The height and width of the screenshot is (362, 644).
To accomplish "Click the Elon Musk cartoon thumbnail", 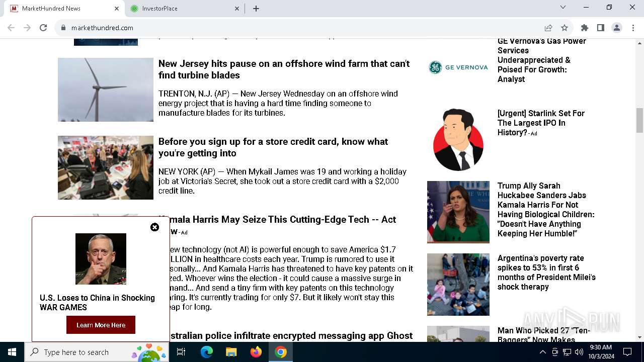I will [458, 140].
